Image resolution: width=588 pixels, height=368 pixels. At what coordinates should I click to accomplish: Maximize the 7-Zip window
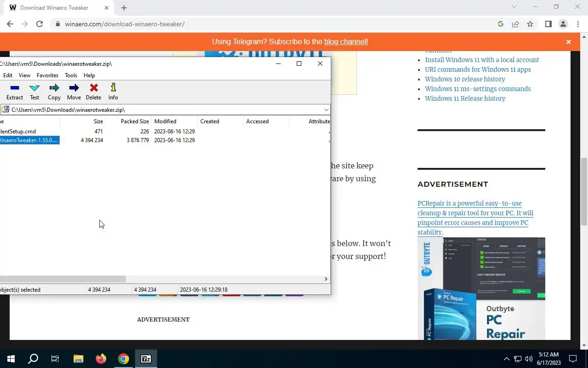[299, 63]
